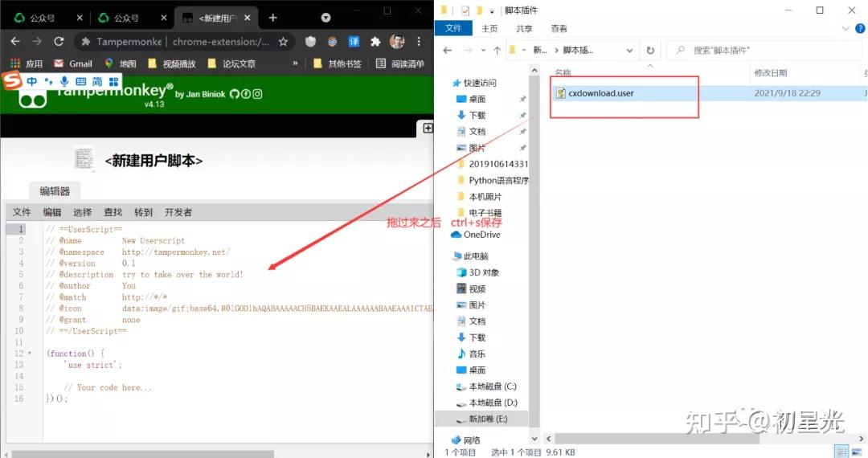Open the 其他书签 folder
The image size is (868, 458).
pos(337,63)
